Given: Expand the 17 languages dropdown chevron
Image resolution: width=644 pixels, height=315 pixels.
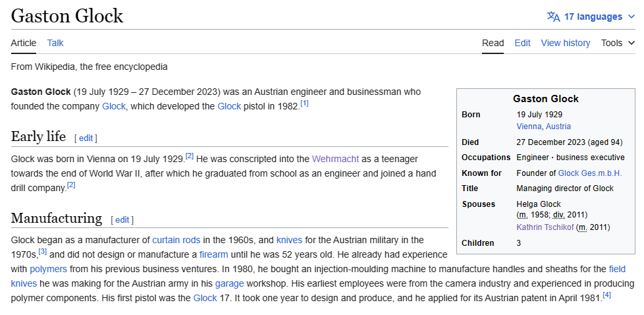Looking at the screenshot, I should tap(631, 17).
